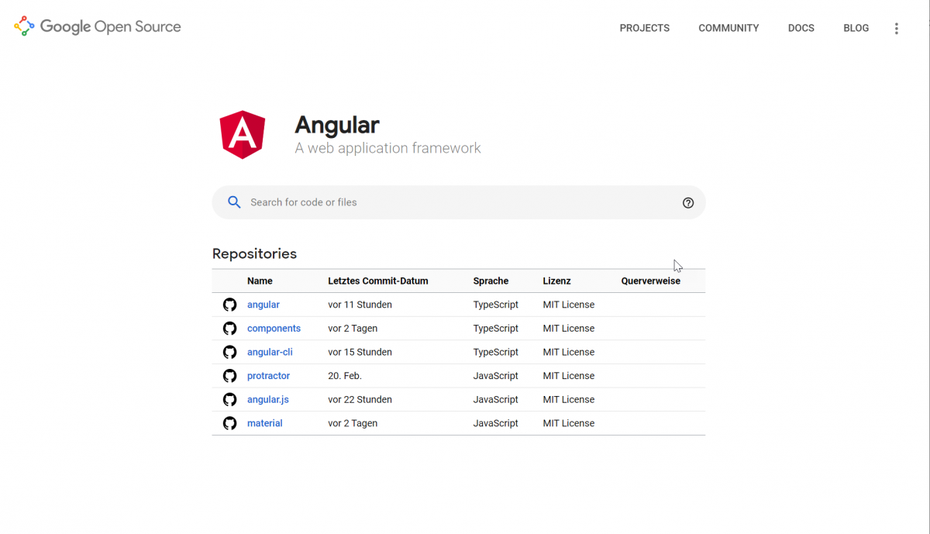Open the components repository link
The height and width of the screenshot is (534, 930).
[x=274, y=328]
